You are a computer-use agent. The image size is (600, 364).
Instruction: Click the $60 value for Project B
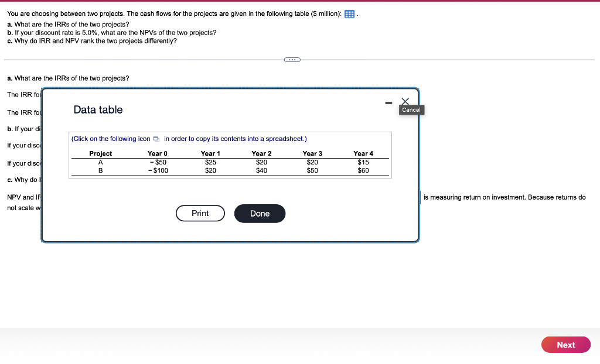click(x=363, y=170)
